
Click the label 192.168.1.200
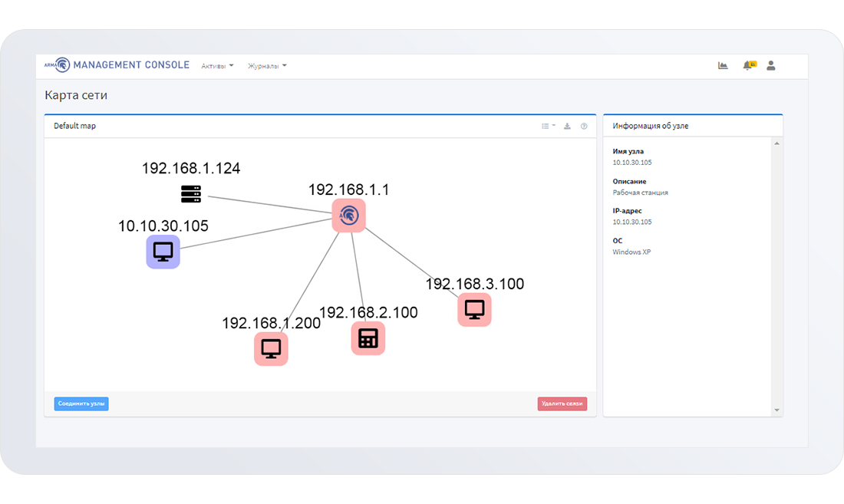[x=272, y=323]
